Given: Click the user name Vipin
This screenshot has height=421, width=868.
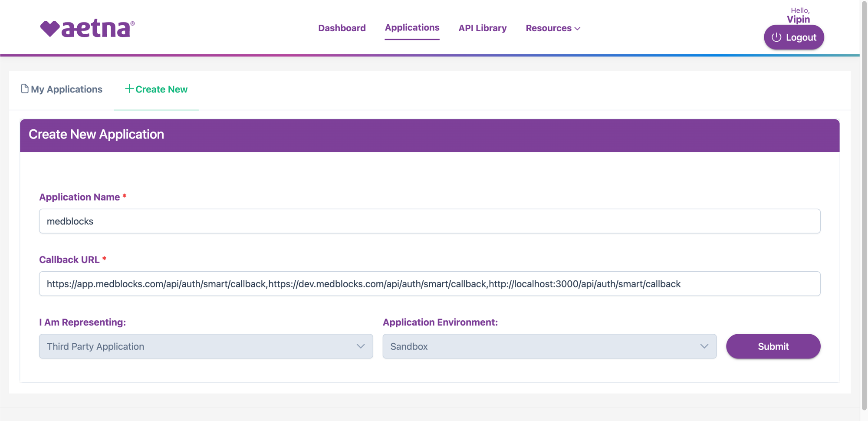Looking at the screenshot, I should point(798,20).
